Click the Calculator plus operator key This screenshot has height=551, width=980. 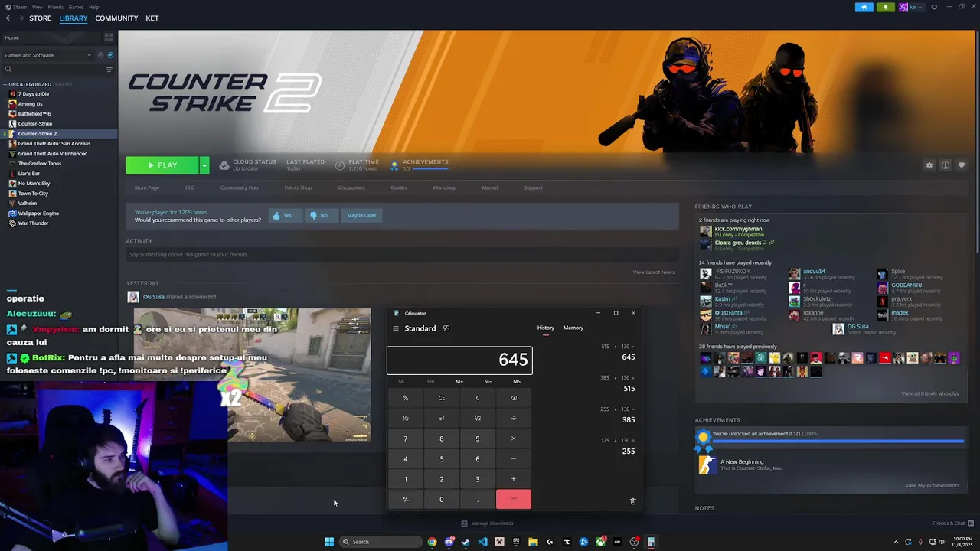click(514, 479)
